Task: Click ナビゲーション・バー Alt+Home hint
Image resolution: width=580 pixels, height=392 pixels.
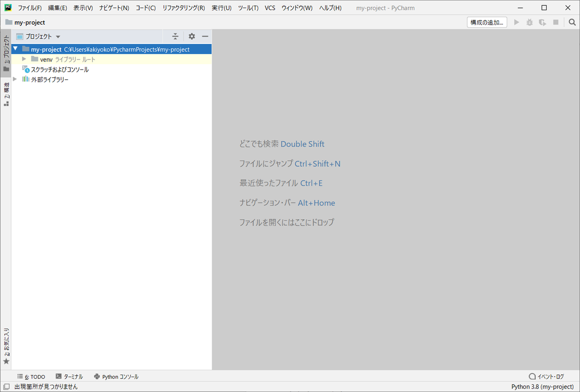Action: pyautogui.click(x=287, y=203)
